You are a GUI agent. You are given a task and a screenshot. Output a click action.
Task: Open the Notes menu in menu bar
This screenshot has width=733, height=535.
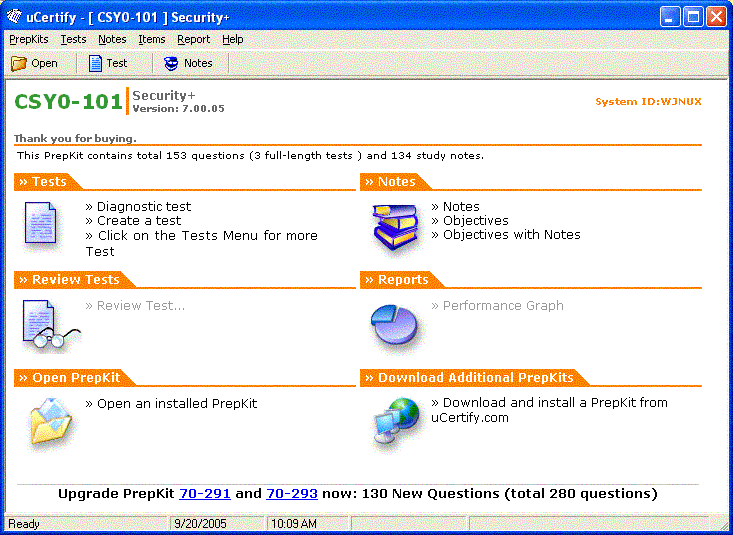112,39
